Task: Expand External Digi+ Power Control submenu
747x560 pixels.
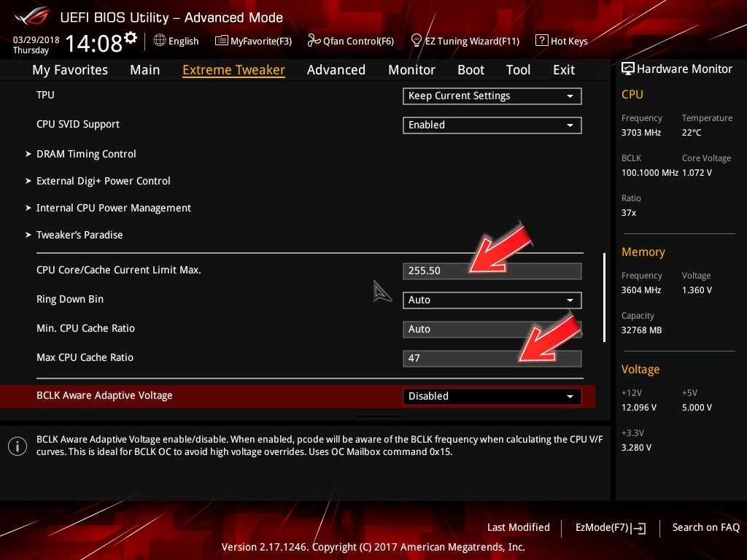Action: tap(104, 181)
